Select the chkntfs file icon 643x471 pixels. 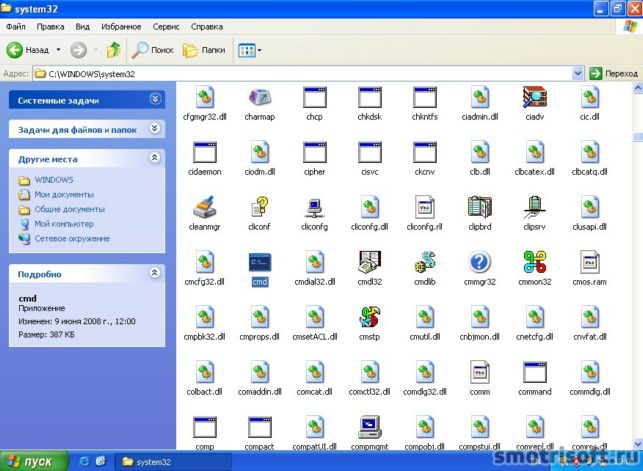425,98
